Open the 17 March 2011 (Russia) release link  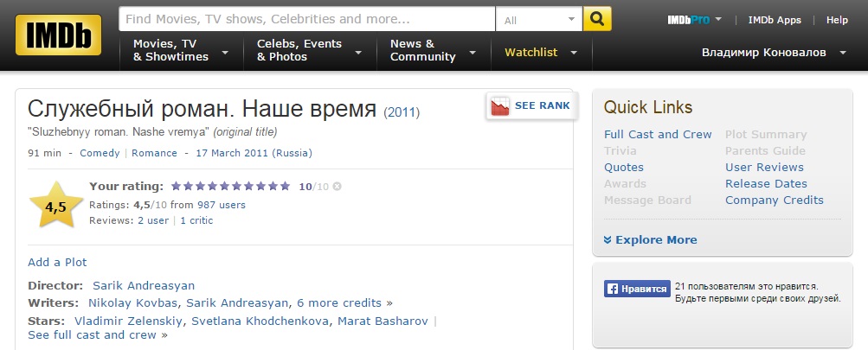pyautogui.click(x=254, y=153)
